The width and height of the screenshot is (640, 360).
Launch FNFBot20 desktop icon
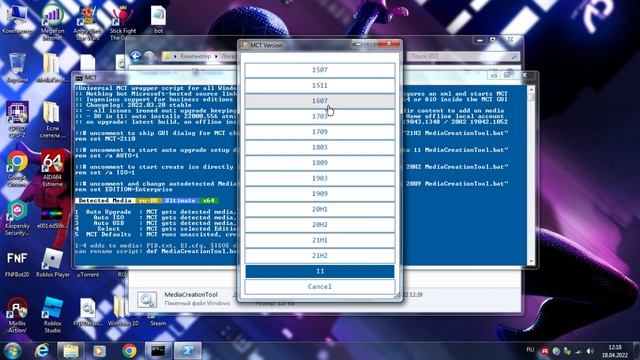point(17,264)
